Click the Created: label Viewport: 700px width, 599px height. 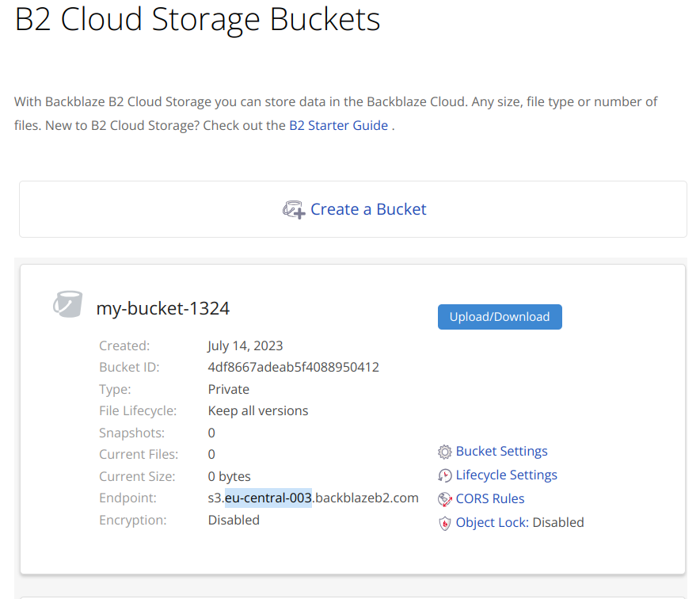[x=124, y=345]
